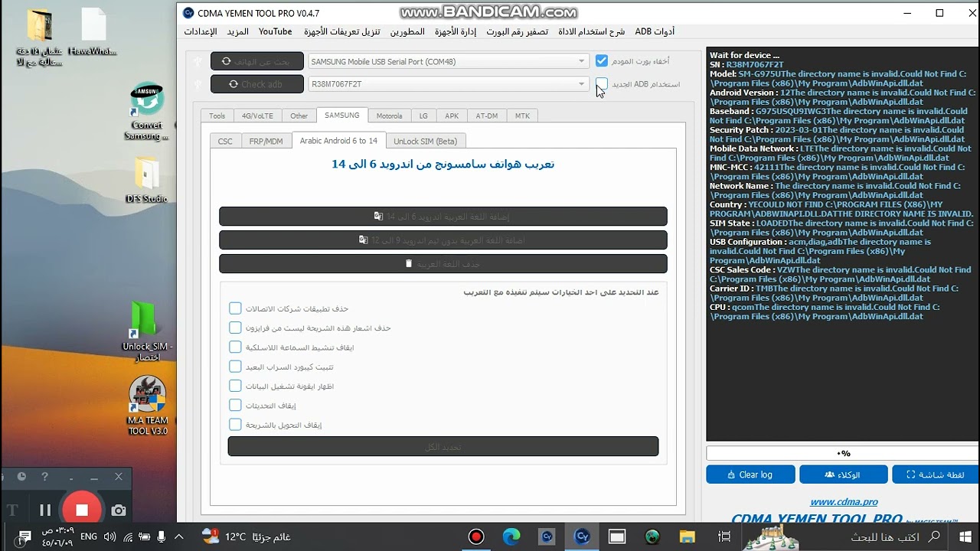Open Microsoft Edge from the taskbar
980x551 pixels.
(511, 536)
